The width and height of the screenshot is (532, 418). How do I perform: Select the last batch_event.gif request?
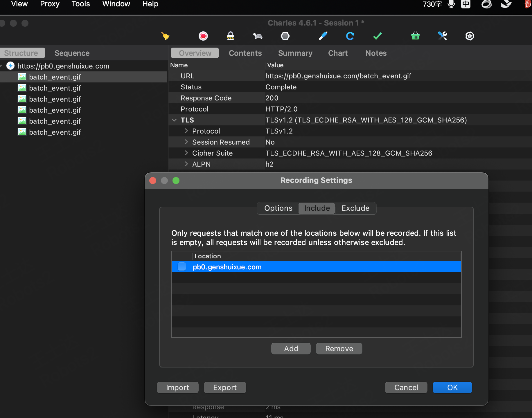pos(84,132)
